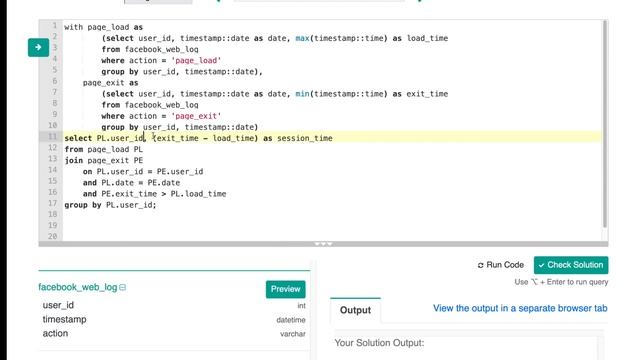Click 'join page_exit PE' on line 13
The image size is (640, 360).
coord(104,160)
